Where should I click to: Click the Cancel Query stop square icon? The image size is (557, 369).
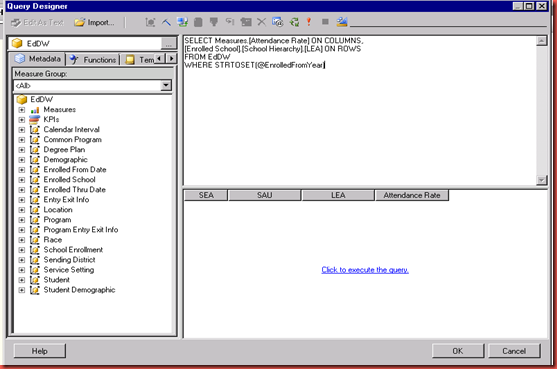[325, 22]
